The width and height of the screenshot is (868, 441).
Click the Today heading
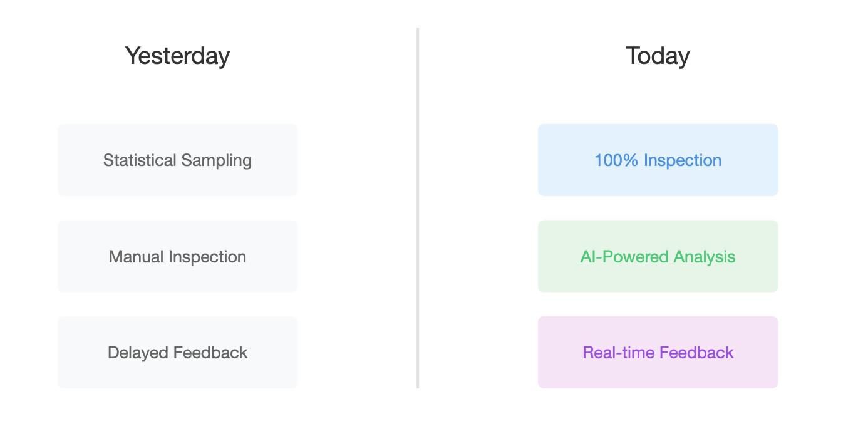click(658, 56)
